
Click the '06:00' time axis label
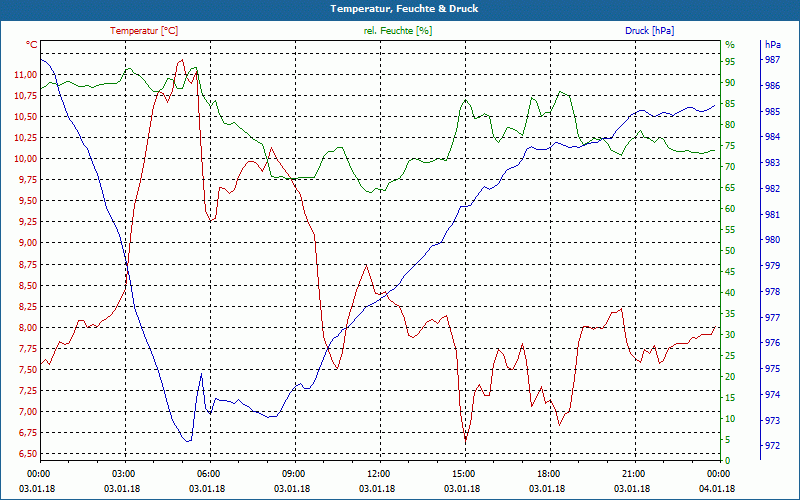click(210, 473)
